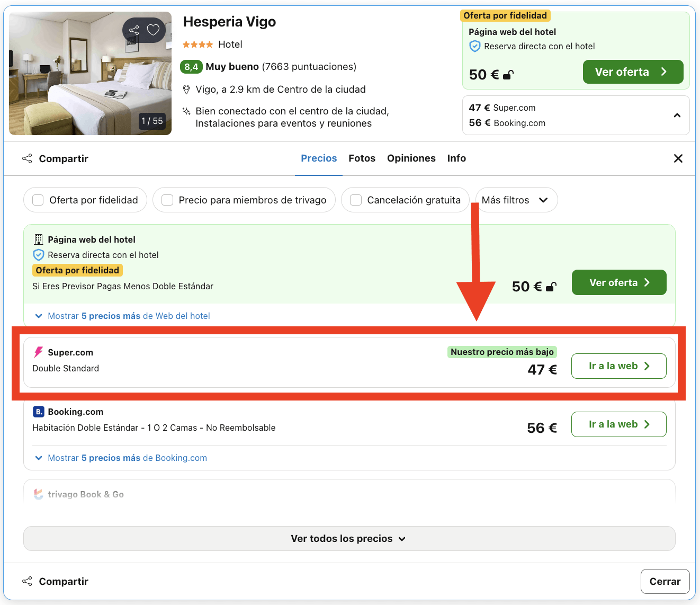The width and height of the screenshot is (700, 605).
Task: Expand Ver todos los precios
Action: coord(349,538)
